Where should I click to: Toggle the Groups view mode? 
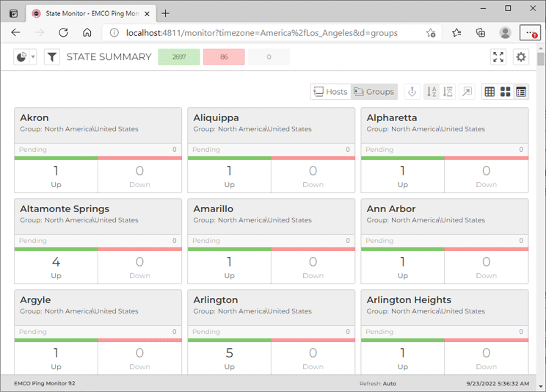(374, 92)
